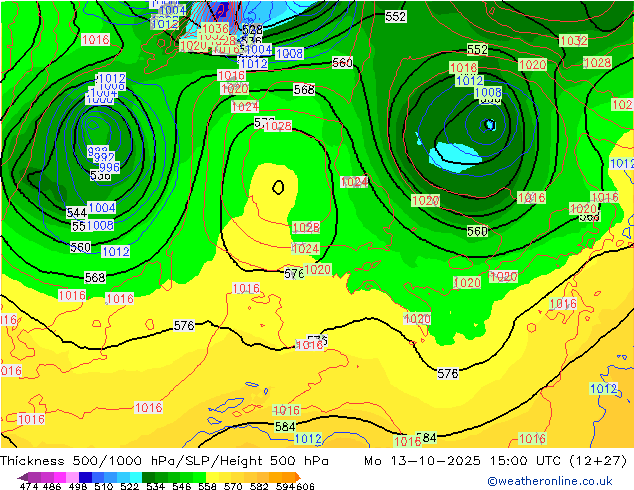The height and width of the screenshot is (490, 634).
Task: Click the dark blue swatch in the thickness legend
Action: coord(85,477)
